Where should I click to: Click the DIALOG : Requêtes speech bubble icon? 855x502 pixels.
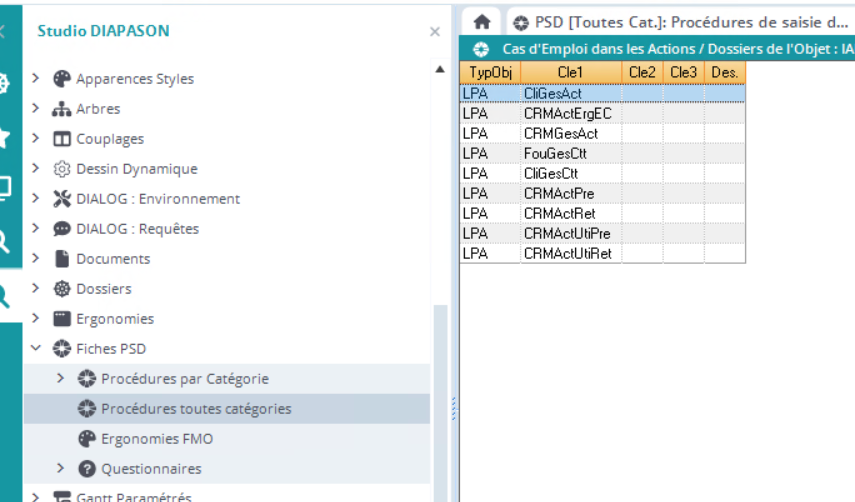[x=61, y=229]
